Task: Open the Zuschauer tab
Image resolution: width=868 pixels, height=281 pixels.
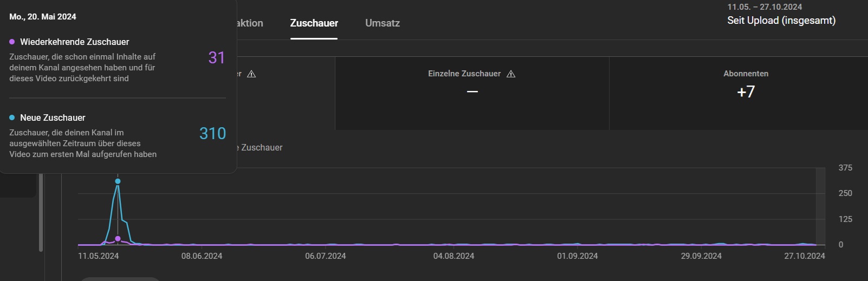Action: 314,23
